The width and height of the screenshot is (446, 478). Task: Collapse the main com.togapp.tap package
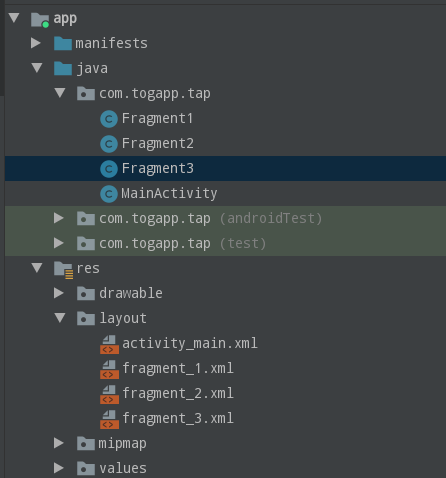tap(60, 93)
